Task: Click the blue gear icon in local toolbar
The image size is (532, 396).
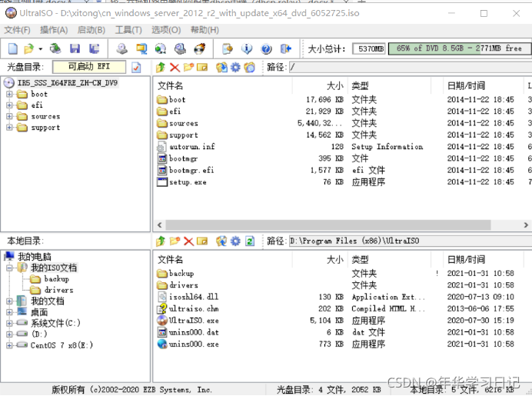Action: click(x=235, y=241)
